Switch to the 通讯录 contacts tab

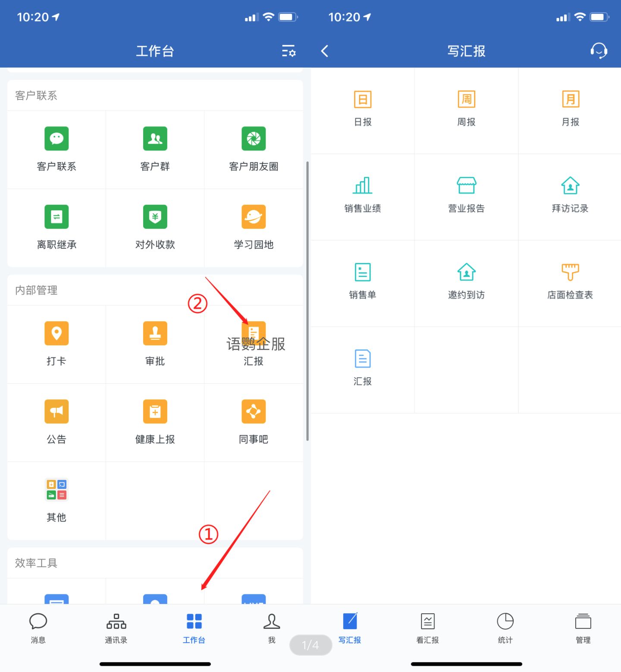tap(116, 628)
